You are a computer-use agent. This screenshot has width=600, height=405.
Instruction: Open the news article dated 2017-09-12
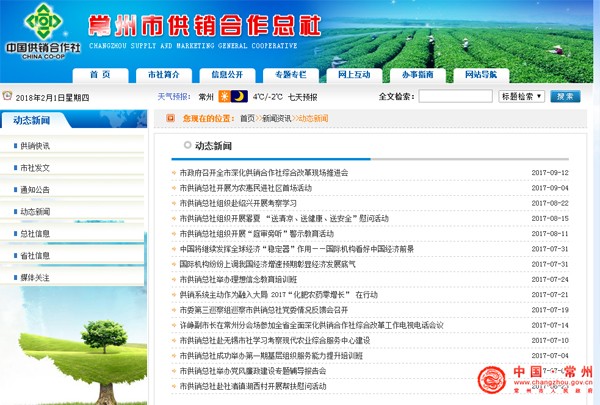pyautogui.click(x=264, y=173)
